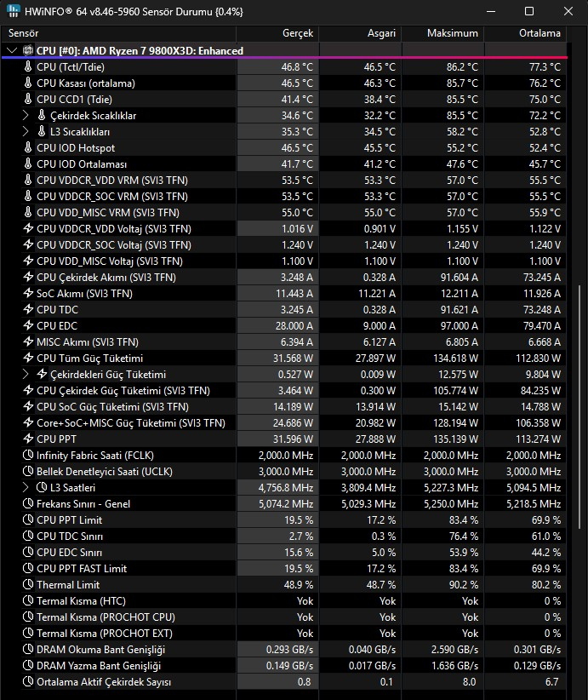Click the vertical scrollbar thumb

click(579, 407)
